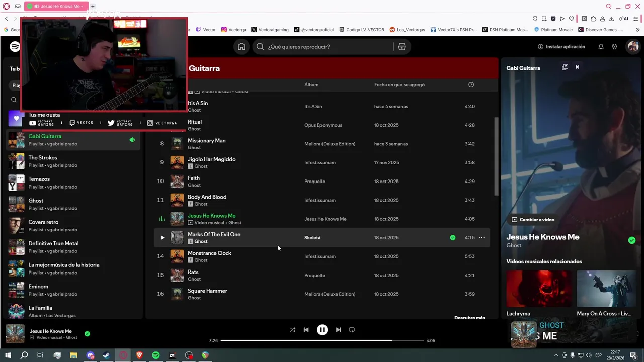This screenshot has width=644, height=362.
Task: Play Marks Of The Evil One
Action: (x=162, y=238)
